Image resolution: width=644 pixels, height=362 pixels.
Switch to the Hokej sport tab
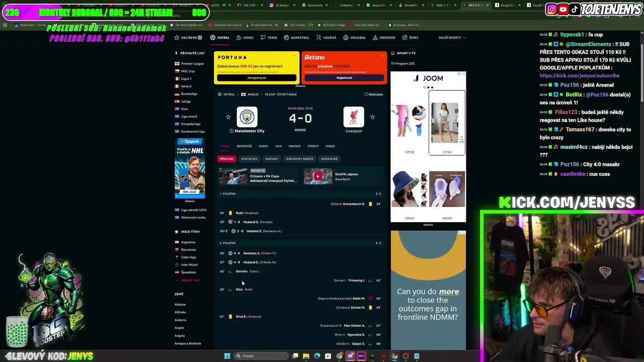(245, 38)
